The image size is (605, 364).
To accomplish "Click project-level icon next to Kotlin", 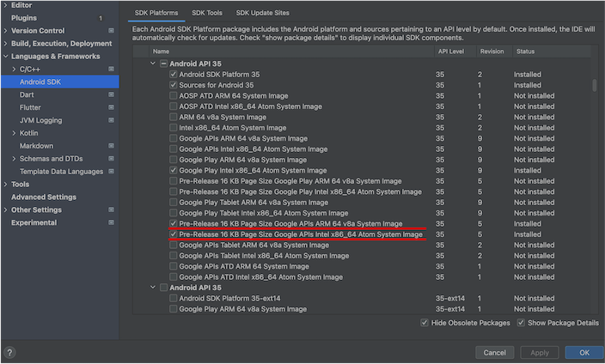I will click(111, 133).
